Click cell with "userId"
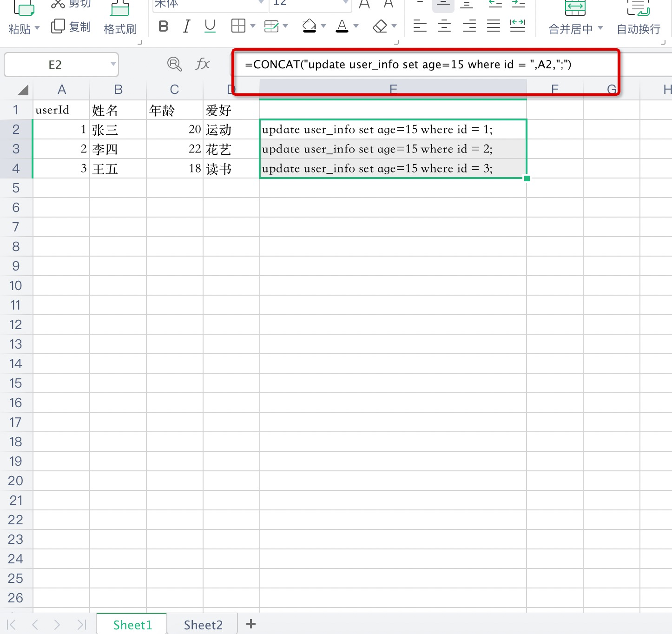 (61, 110)
